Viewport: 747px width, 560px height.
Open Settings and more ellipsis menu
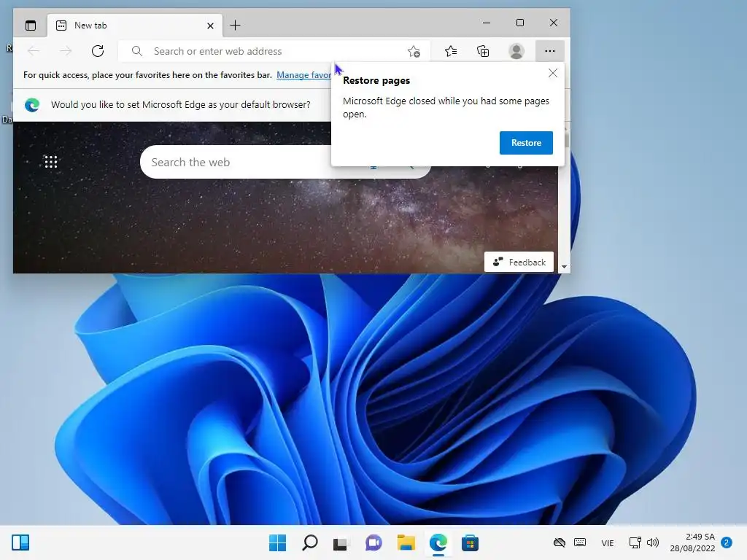pos(550,51)
